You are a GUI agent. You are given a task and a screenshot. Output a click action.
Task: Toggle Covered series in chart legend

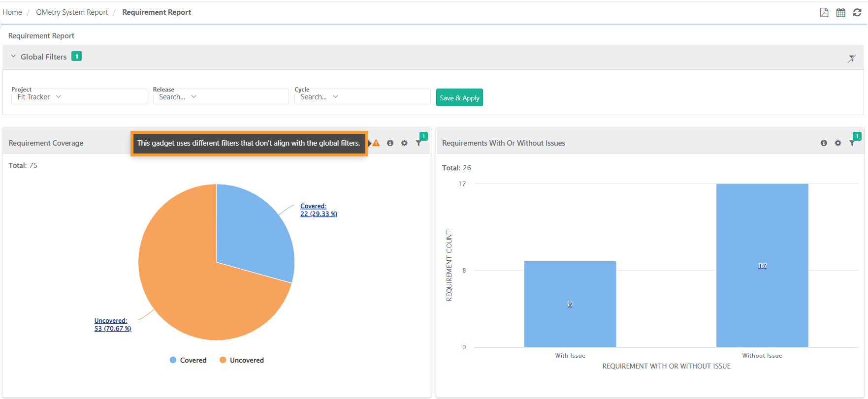tap(188, 360)
